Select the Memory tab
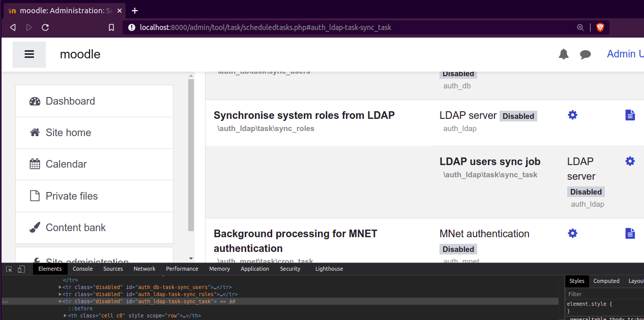The height and width of the screenshot is (320, 644). 219,269
